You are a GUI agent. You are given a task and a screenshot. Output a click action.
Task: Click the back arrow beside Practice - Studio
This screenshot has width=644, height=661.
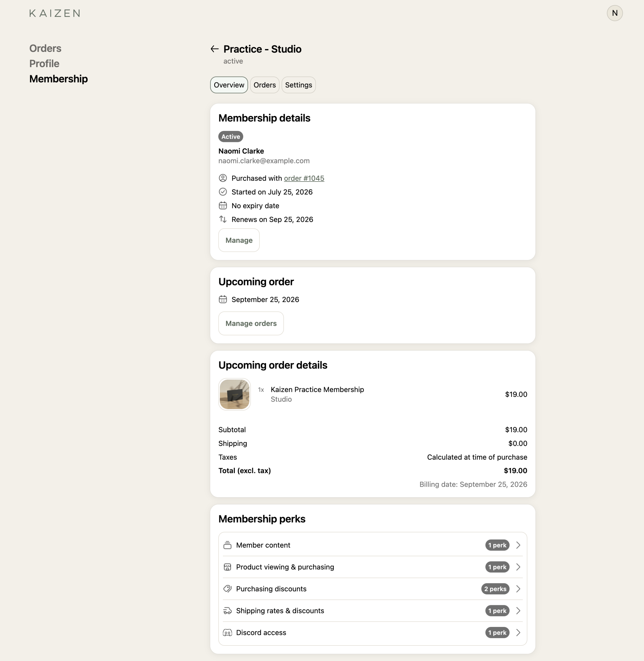214,49
